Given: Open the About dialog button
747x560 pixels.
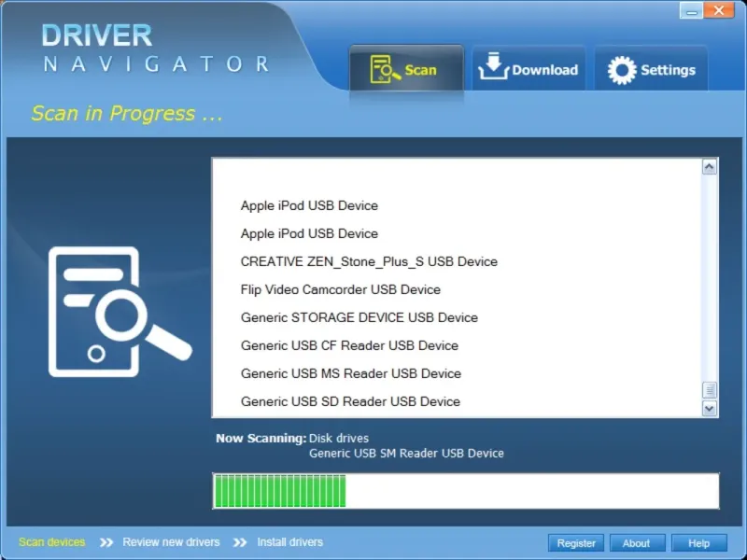Looking at the screenshot, I should [636, 543].
